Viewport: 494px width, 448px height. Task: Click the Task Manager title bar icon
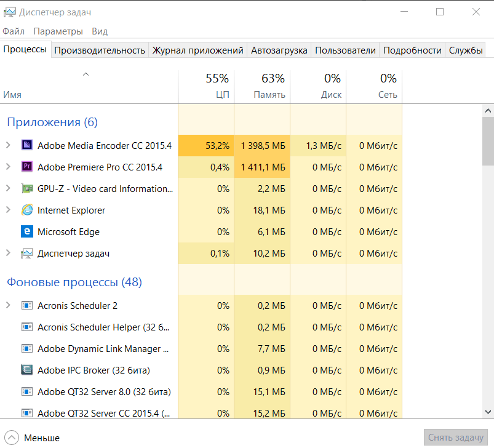point(9,12)
